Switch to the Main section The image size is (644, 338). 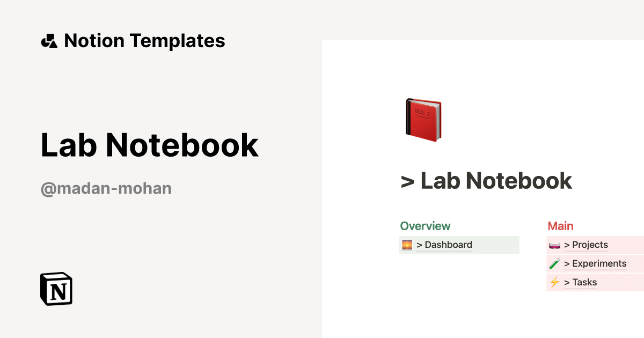560,226
